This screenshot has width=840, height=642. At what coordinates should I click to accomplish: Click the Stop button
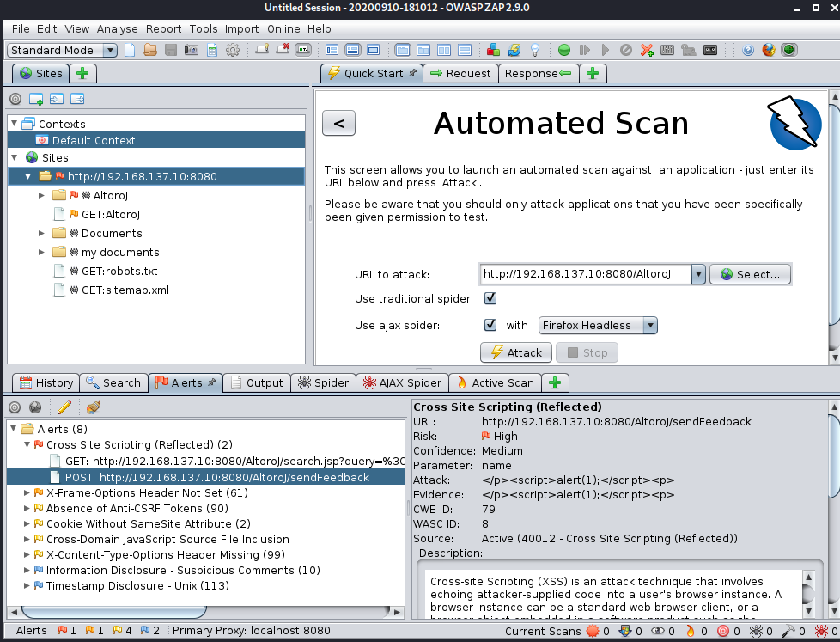pyautogui.click(x=587, y=352)
